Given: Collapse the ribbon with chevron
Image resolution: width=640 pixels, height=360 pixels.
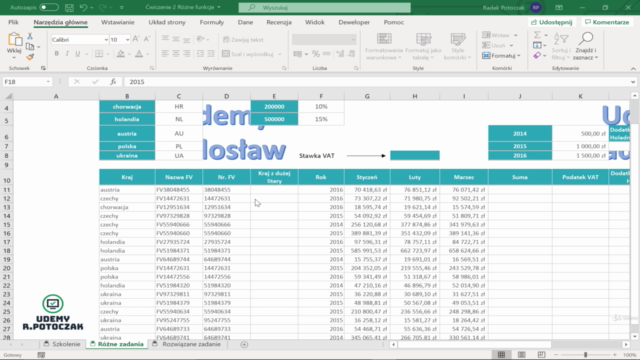Looking at the screenshot, I should (x=633, y=68).
